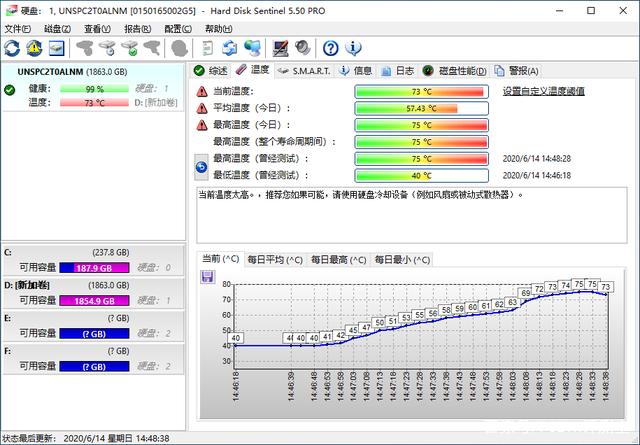Click the warning icon beside 最高温度 (今日)
Screen dimensions: 640x445
(202, 125)
